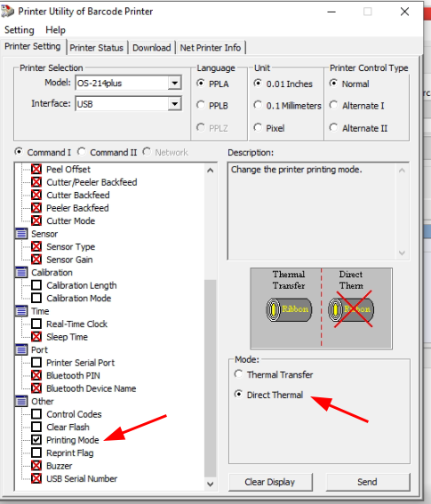Click the Description box scroll up arrow
The height and width of the screenshot is (504, 431).
(x=402, y=170)
